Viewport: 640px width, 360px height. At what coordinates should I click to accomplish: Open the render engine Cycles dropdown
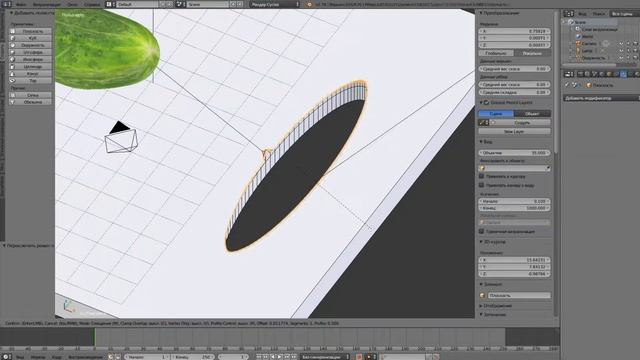(274, 4)
